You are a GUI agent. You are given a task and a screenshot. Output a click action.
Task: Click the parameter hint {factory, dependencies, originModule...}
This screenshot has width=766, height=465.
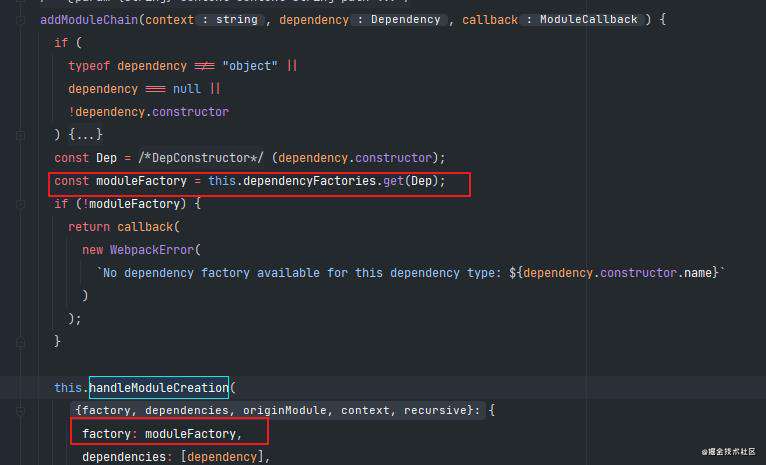[277, 410]
